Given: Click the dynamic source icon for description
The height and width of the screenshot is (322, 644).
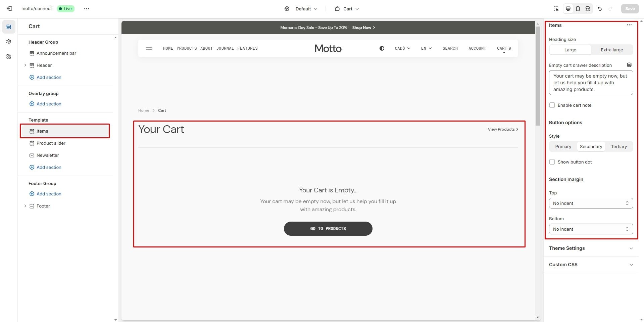Looking at the screenshot, I should 629,65.
